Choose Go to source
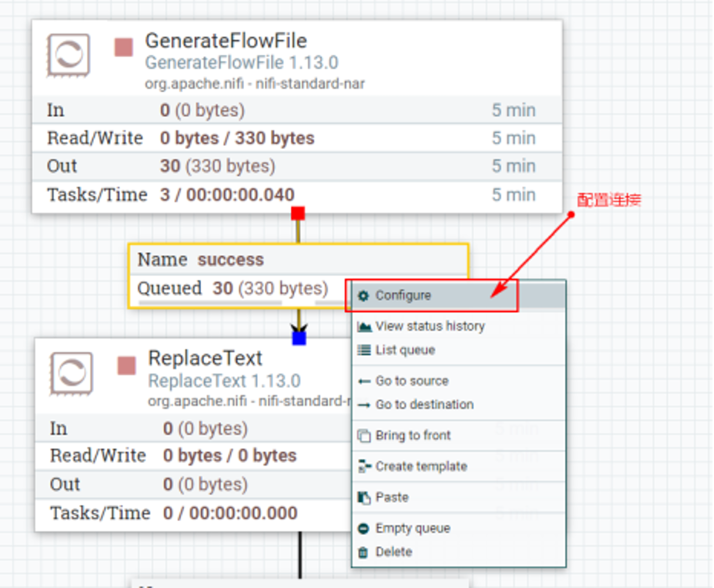714x588 pixels. [459, 381]
